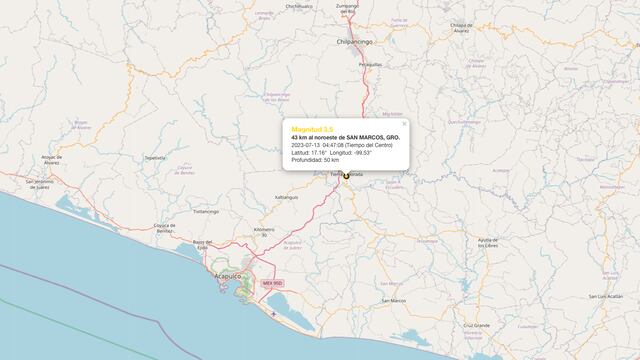The image size is (640, 360).
Task: Click the Tixtlancingo town label
Action: [x=206, y=211]
